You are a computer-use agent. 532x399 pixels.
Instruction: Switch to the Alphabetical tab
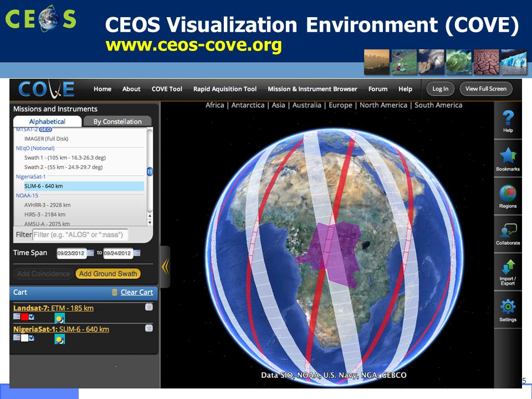[x=48, y=121]
